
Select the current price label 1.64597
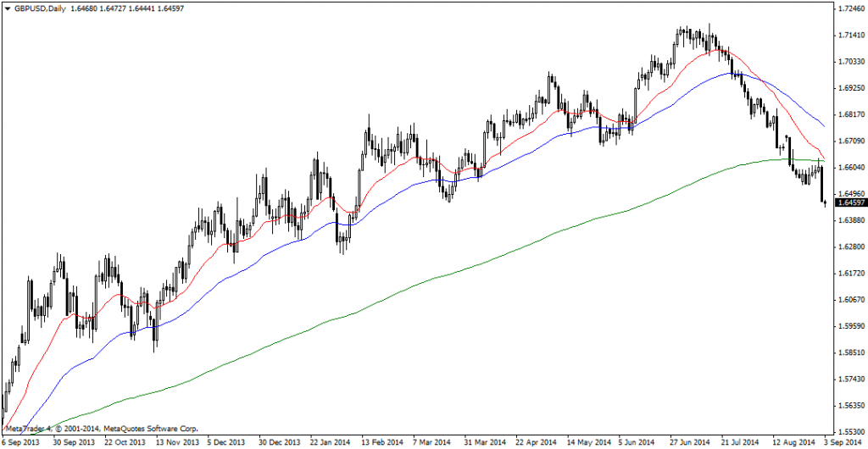coord(850,202)
